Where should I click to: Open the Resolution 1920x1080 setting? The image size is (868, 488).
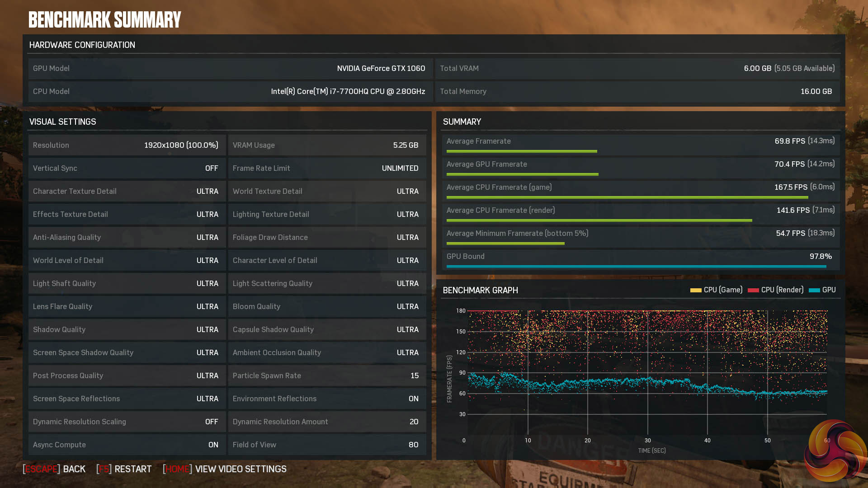coord(181,145)
